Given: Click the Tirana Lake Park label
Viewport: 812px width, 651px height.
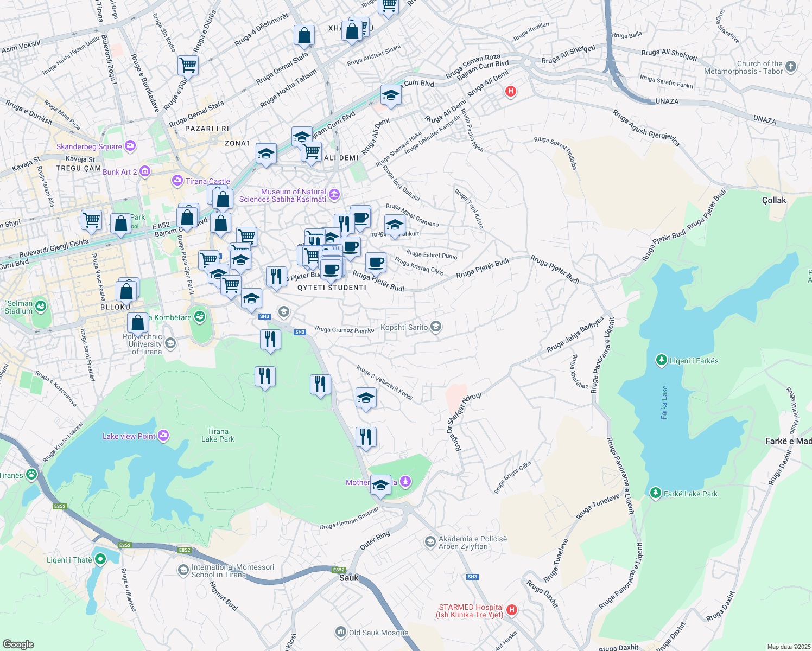Looking at the screenshot, I should point(218,435).
